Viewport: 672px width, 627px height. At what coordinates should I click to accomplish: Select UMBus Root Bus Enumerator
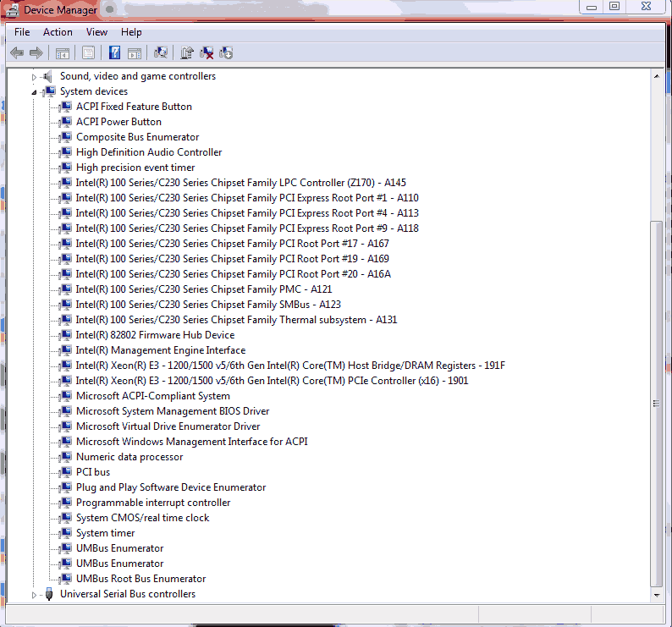(140, 579)
